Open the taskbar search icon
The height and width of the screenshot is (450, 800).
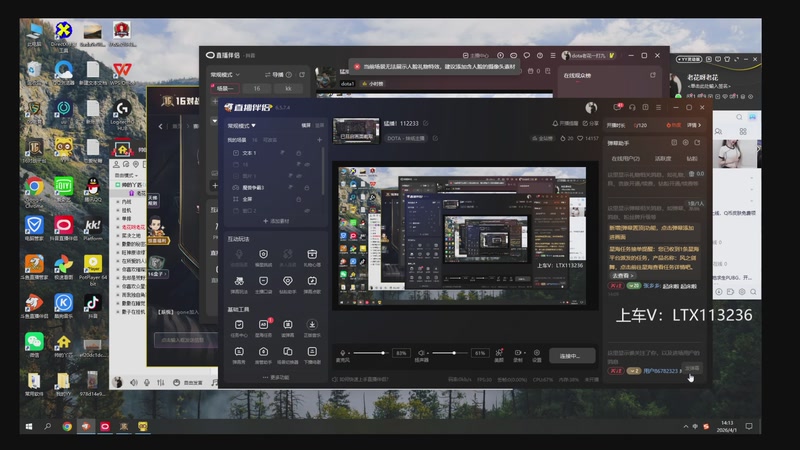click(47, 427)
